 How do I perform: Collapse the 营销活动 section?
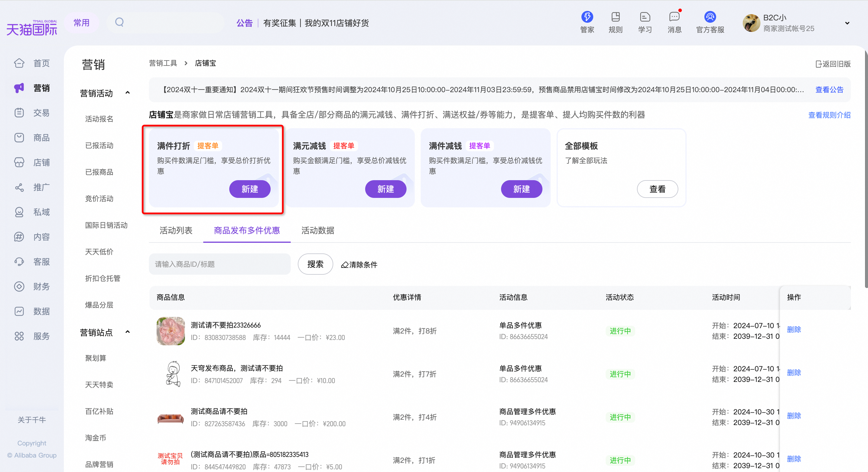pos(127,93)
